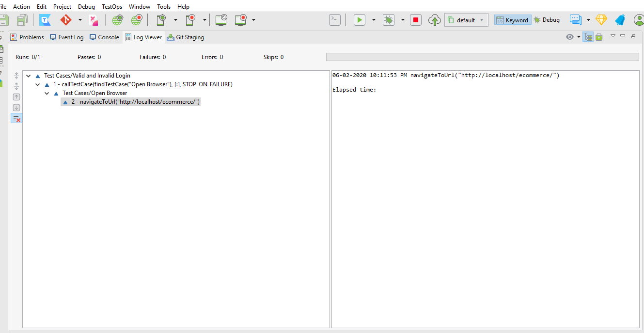Screen dimensions: 644x333
Task: Switch to the Keyword perspective
Action: tap(512, 20)
